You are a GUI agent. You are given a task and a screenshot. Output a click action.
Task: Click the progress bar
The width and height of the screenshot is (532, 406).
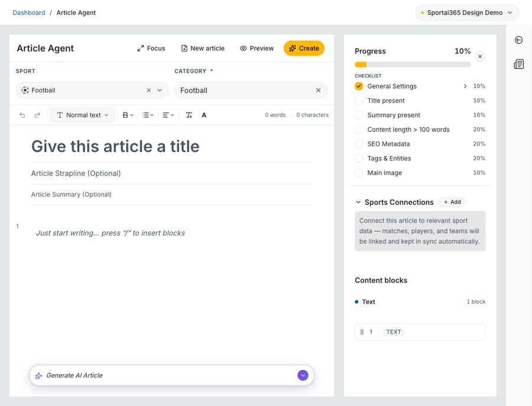pos(413,65)
